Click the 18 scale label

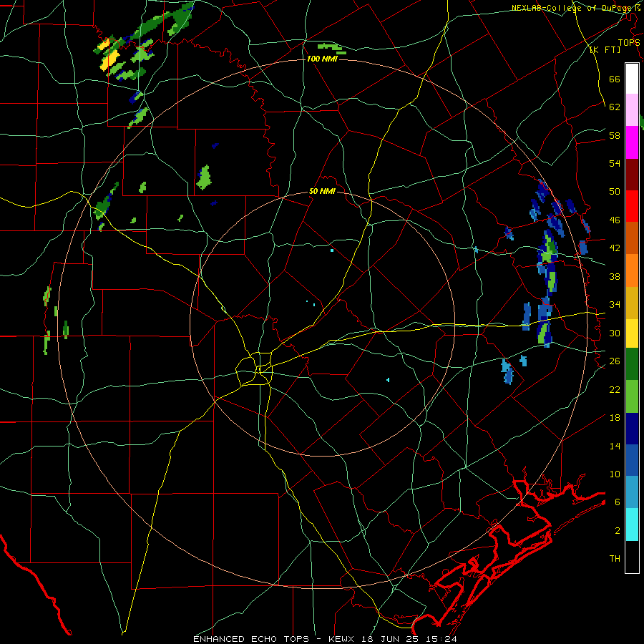(615, 418)
